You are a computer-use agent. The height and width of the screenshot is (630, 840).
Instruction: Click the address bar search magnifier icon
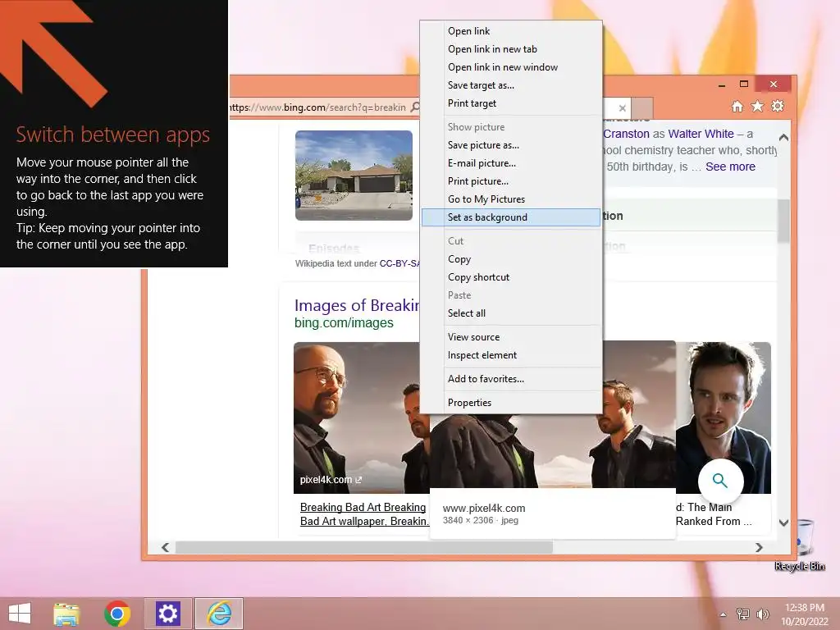click(x=415, y=107)
